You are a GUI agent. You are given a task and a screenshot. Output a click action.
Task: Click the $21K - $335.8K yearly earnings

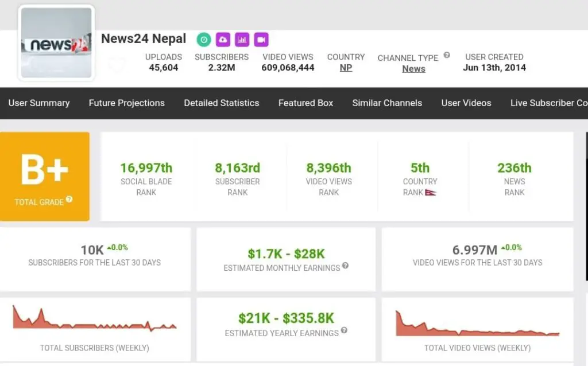point(286,318)
